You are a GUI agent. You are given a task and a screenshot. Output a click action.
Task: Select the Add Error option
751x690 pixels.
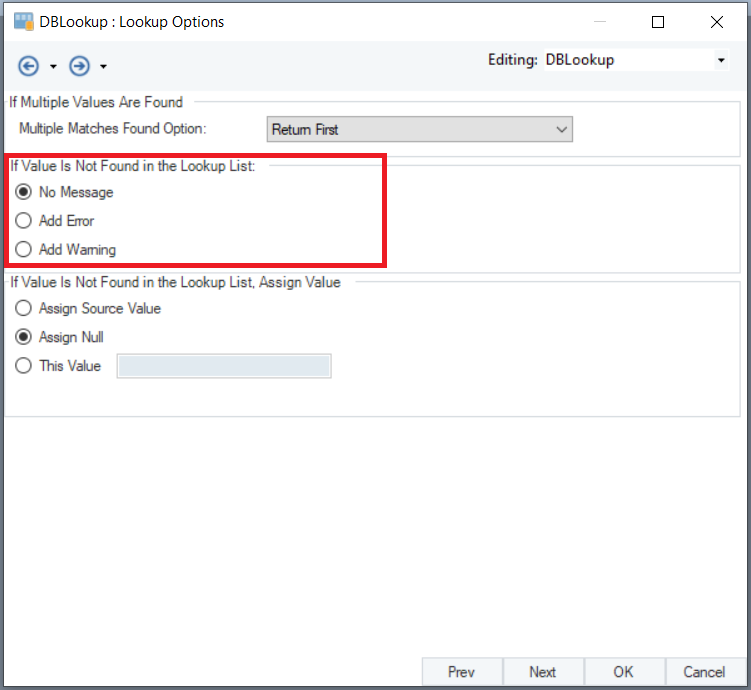click(24, 221)
